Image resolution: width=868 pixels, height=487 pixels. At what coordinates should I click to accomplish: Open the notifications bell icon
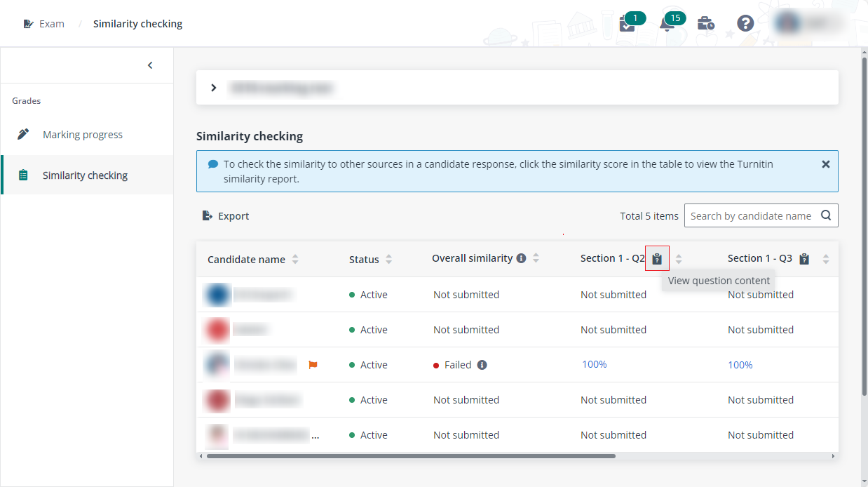tap(666, 25)
